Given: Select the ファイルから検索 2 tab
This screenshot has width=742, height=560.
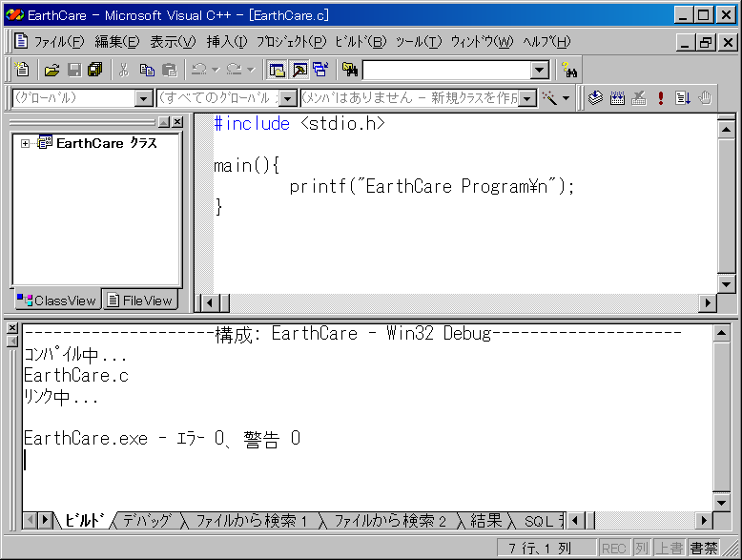Looking at the screenshot, I should pyautogui.click(x=390, y=521).
